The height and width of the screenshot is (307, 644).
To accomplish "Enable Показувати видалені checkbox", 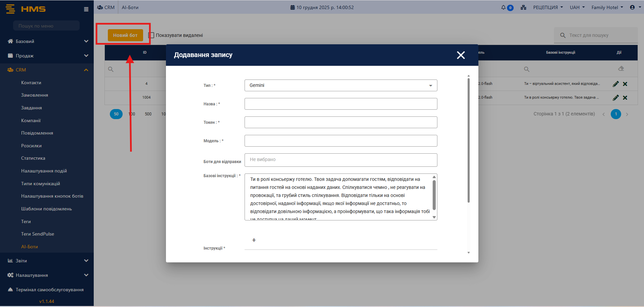I will (152, 35).
